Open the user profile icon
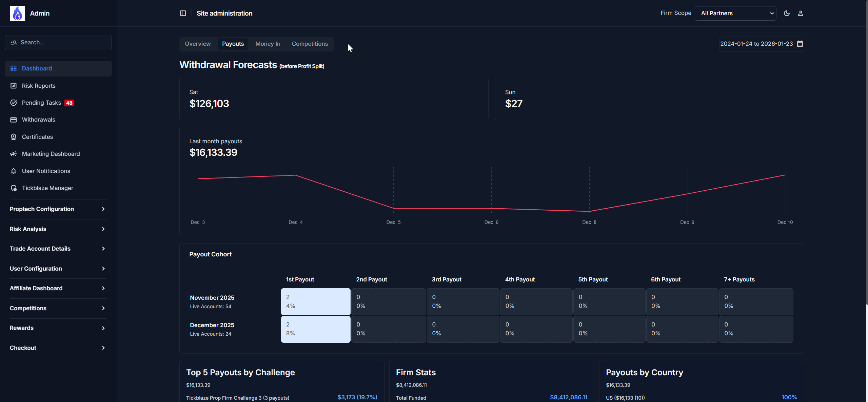Screen dimensions: 868x402 click(x=801, y=13)
